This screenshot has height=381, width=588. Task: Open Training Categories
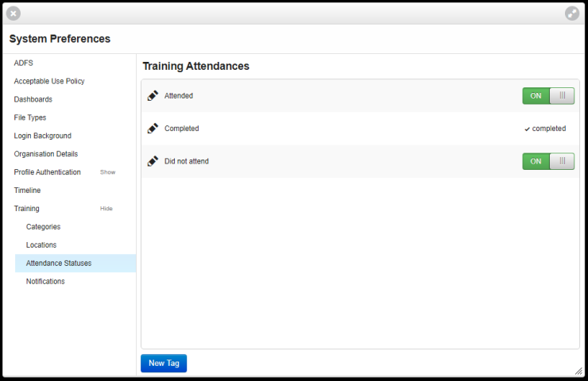tap(43, 227)
